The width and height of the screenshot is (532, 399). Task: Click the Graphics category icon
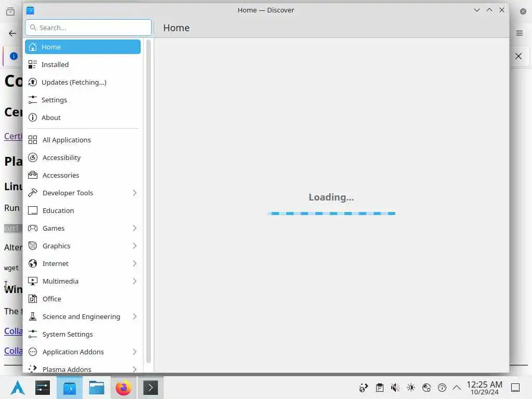(33, 246)
